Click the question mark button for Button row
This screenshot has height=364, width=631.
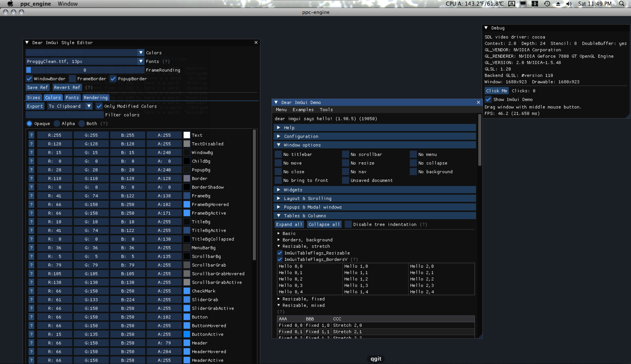pyautogui.click(x=31, y=317)
